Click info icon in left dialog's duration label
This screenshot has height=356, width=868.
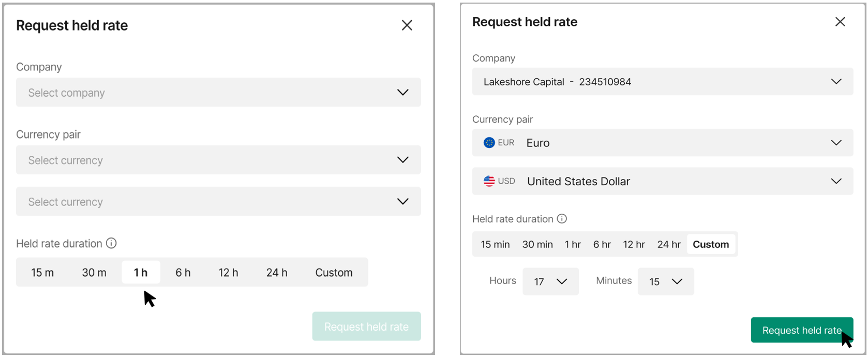111,243
